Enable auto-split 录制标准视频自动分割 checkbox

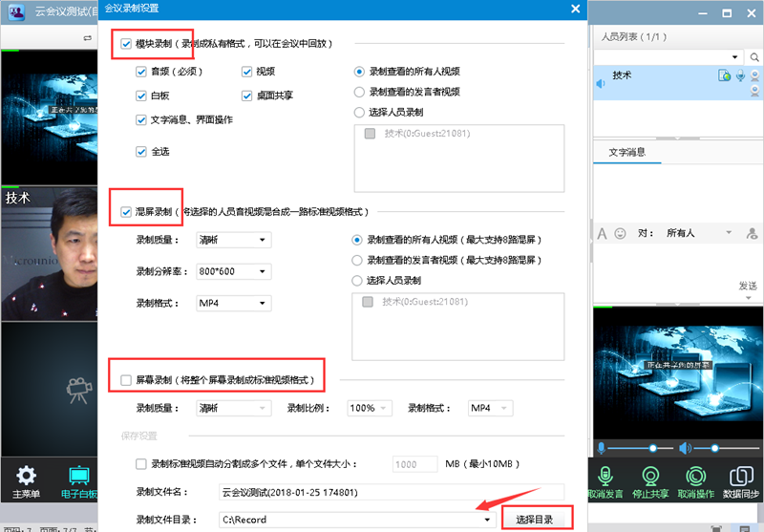[x=141, y=464]
